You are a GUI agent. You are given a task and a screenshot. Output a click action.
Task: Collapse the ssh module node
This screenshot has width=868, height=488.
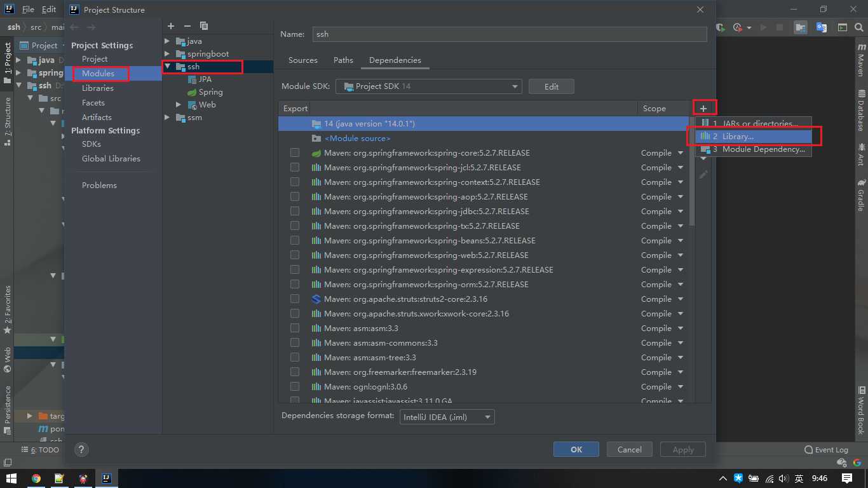click(168, 66)
